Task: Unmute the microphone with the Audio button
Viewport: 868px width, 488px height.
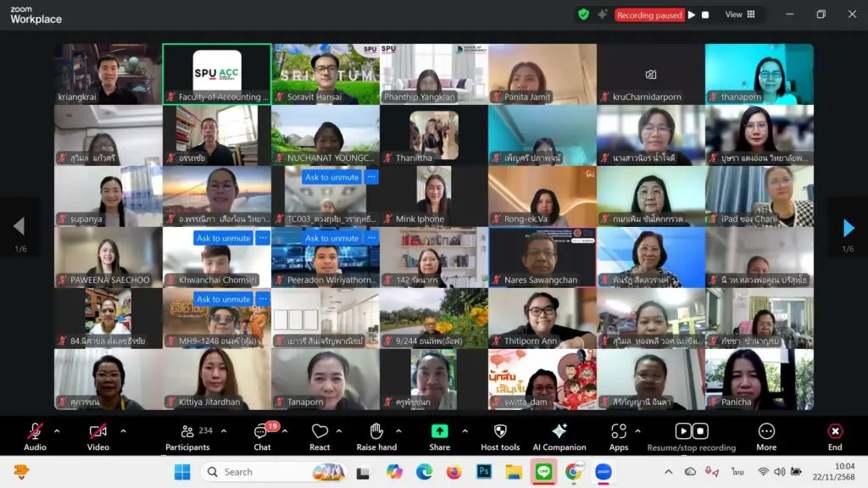Action: pos(35,432)
